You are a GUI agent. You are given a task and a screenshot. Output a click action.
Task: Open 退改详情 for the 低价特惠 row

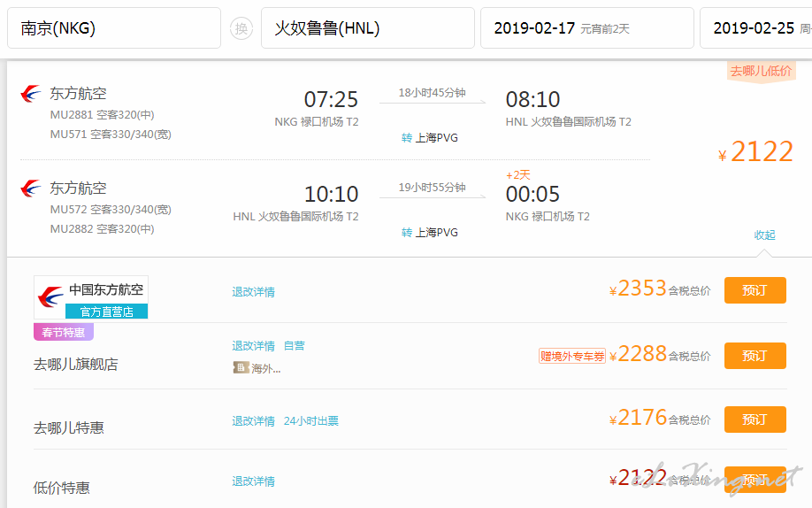[253, 481]
